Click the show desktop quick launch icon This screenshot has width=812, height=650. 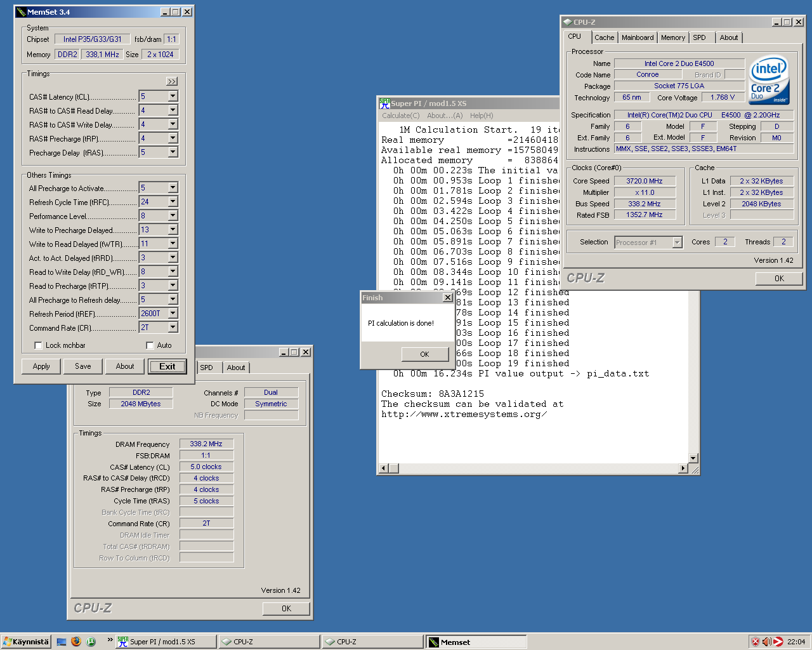click(x=62, y=642)
